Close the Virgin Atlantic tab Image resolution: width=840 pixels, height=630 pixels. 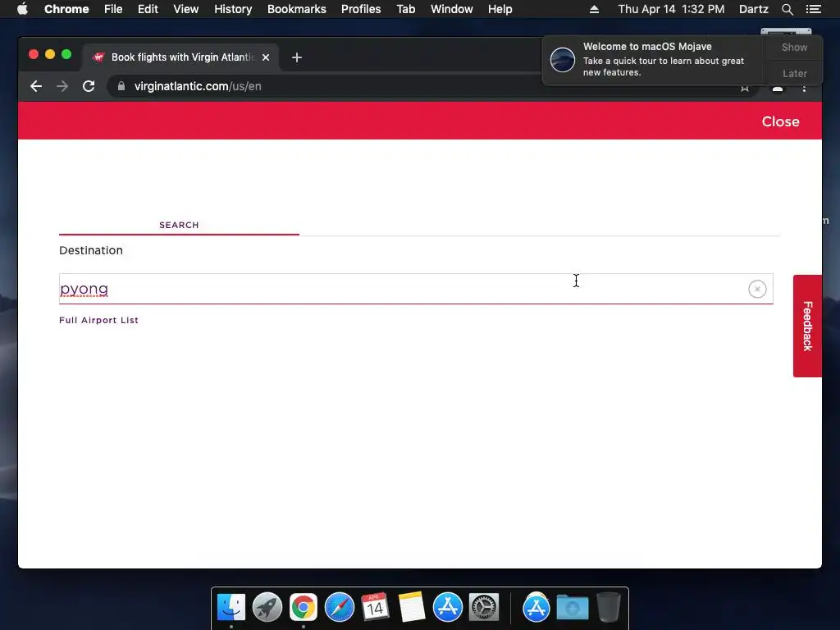click(266, 57)
